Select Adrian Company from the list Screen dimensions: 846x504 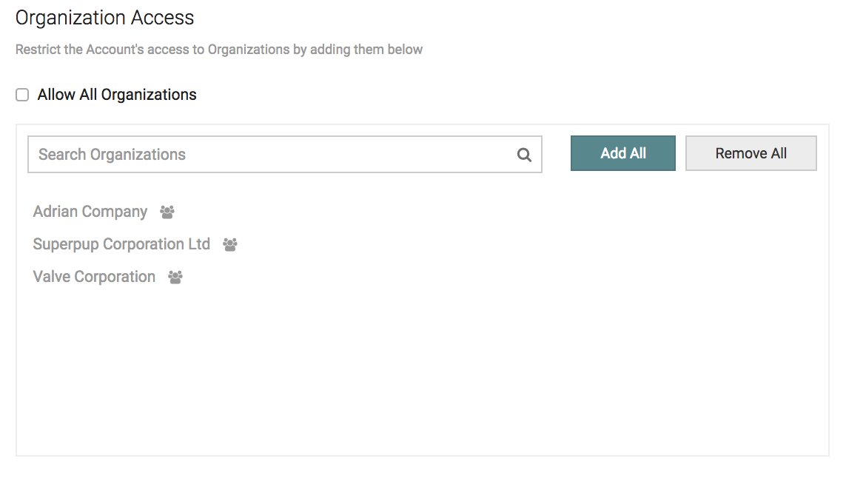[90, 212]
